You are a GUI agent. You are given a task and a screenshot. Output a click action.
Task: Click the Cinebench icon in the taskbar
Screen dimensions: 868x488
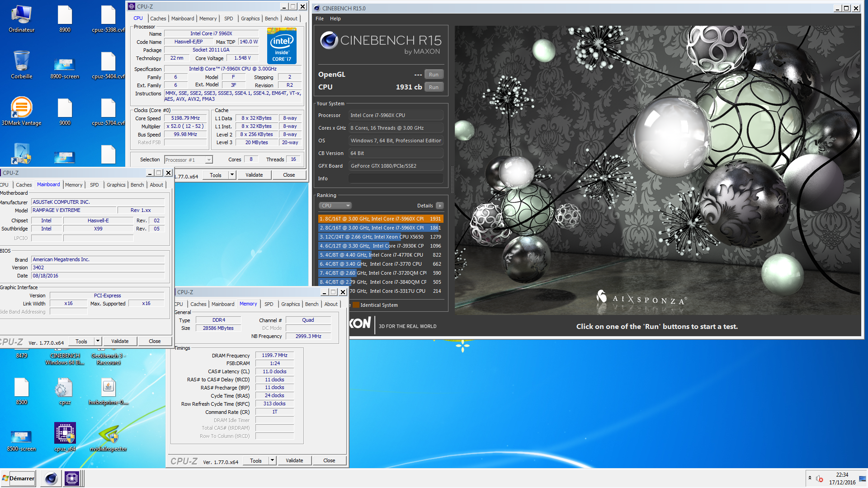[x=51, y=479]
